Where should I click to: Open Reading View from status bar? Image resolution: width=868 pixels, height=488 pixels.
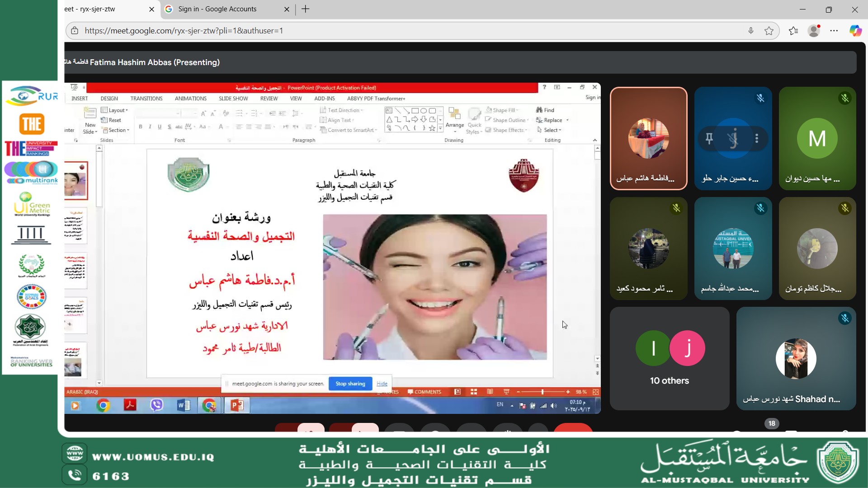point(490,392)
